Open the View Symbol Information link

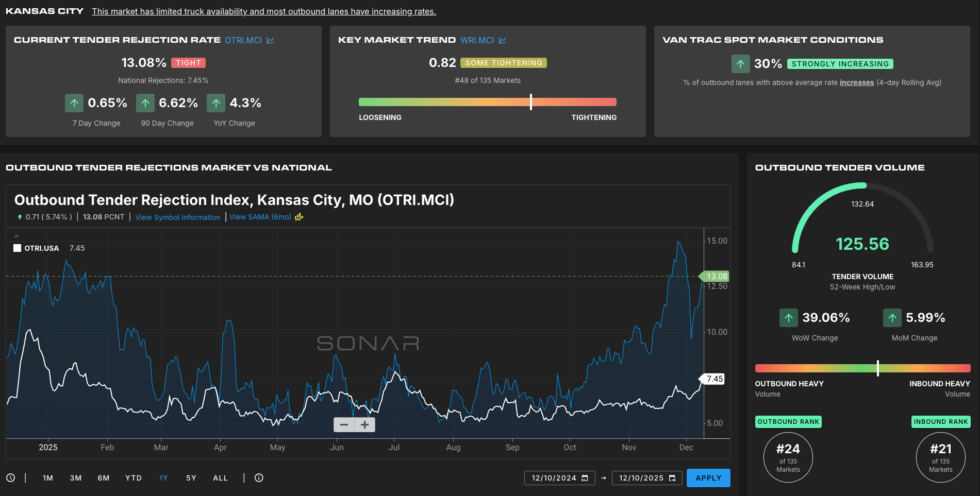click(177, 217)
